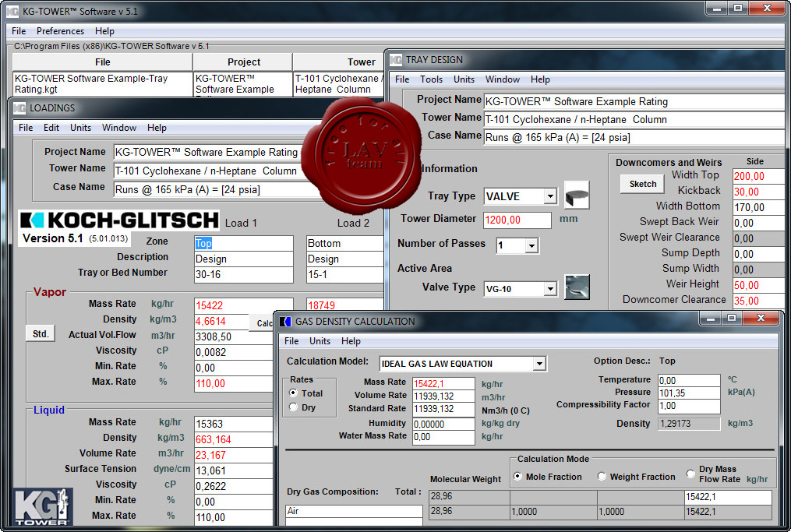Screen dimensions: 791x532
Task: Open Tools menu in TRAY DESIGN window
Action: 431,79
